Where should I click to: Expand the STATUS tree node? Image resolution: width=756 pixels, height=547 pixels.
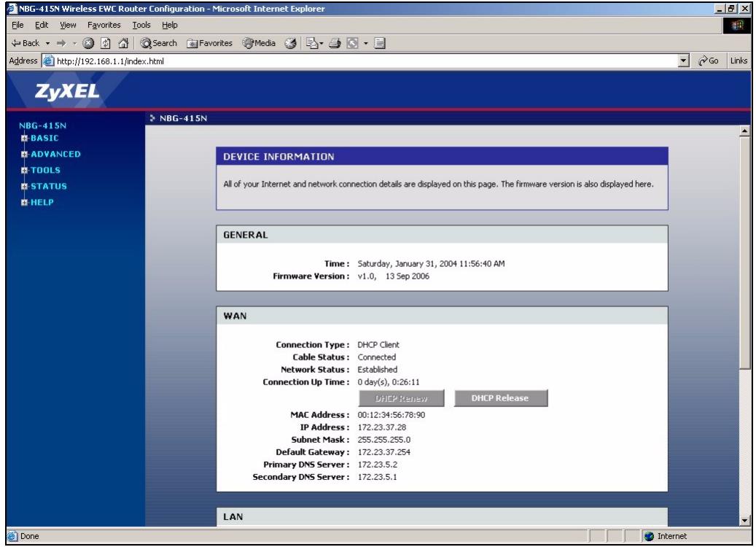pyautogui.click(x=24, y=186)
